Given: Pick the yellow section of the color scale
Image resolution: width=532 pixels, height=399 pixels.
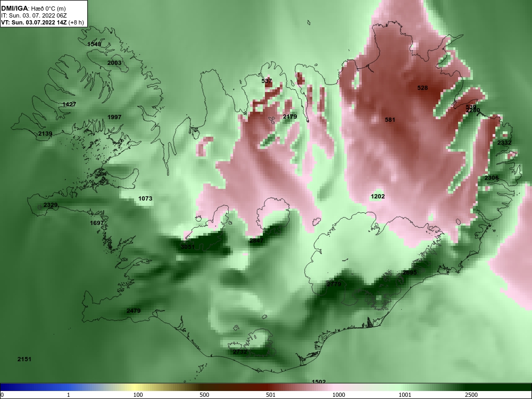Looking at the screenshot, I should [x=134, y=387].
